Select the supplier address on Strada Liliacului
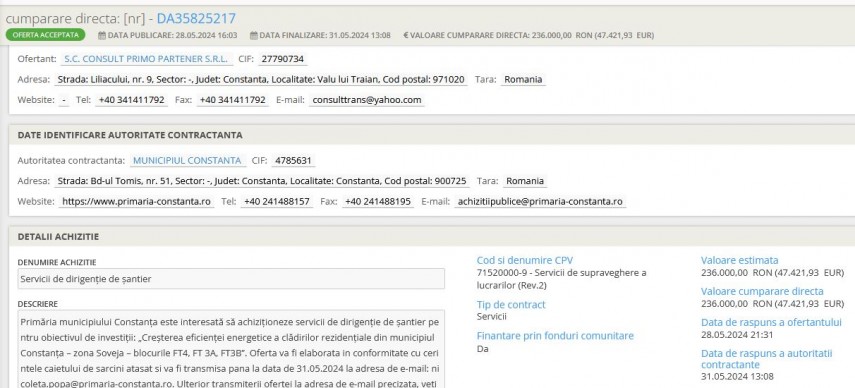This screenshot has height=388, width=855. click(261, 80)
